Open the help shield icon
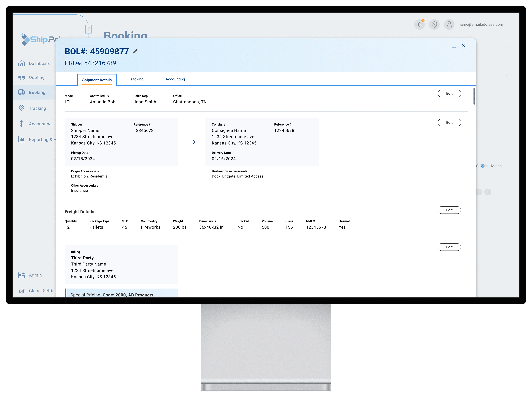Screen dimensions: 532x401 pos(434,25)
